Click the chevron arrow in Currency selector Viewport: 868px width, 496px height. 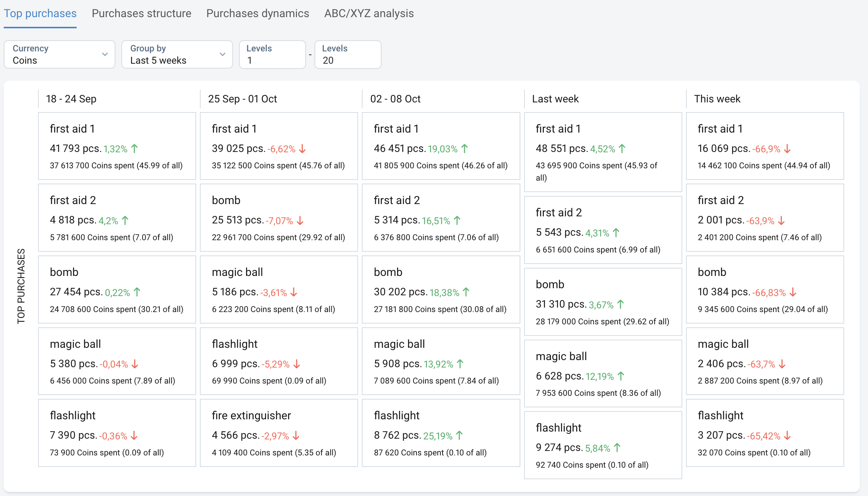105,54
